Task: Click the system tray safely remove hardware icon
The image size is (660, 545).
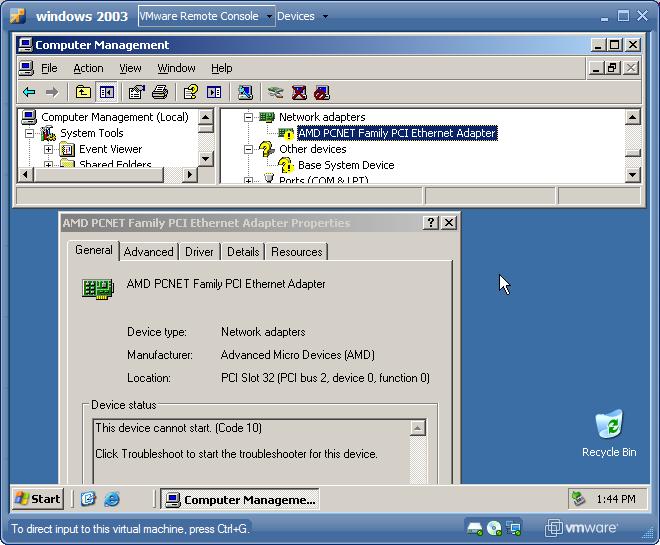Action: [x=578, y=499]
